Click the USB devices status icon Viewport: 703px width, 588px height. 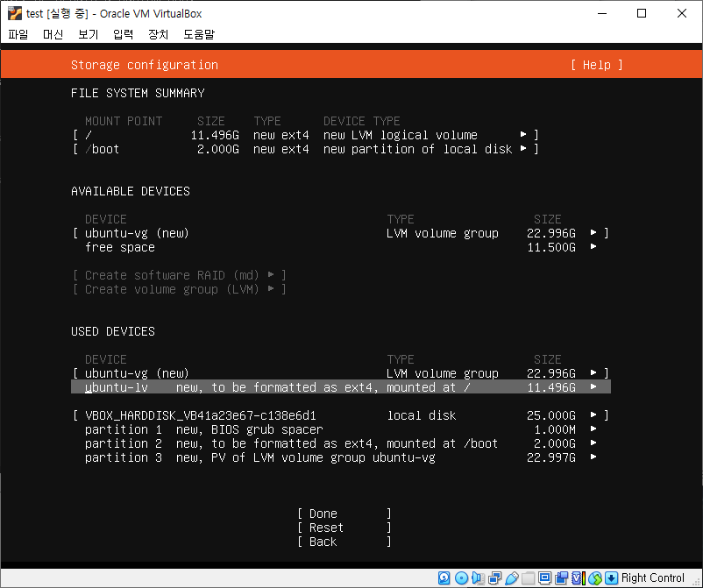tap(512, 577)
